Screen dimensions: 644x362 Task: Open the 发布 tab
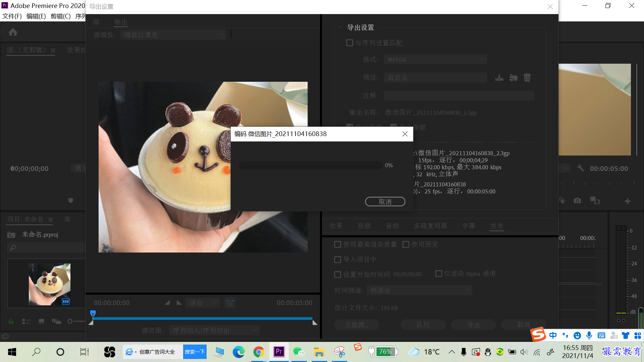click(x=497, y=226)
